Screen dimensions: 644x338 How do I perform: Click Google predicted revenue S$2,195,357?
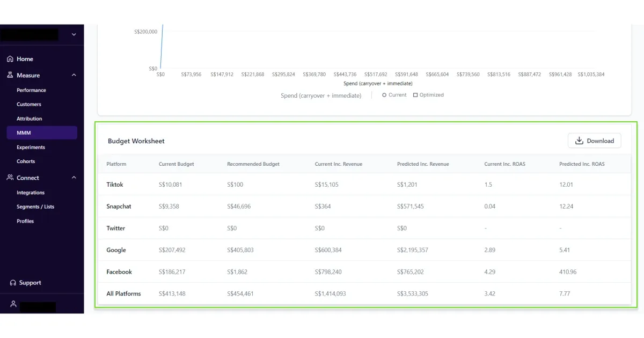coord(413,250)
